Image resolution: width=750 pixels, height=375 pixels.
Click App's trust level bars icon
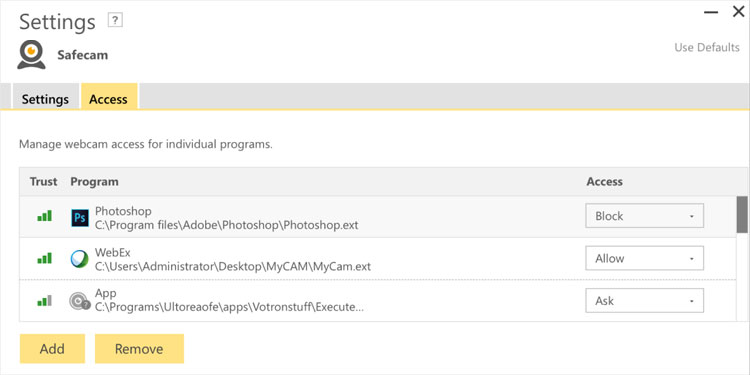[x=44, y=301]
